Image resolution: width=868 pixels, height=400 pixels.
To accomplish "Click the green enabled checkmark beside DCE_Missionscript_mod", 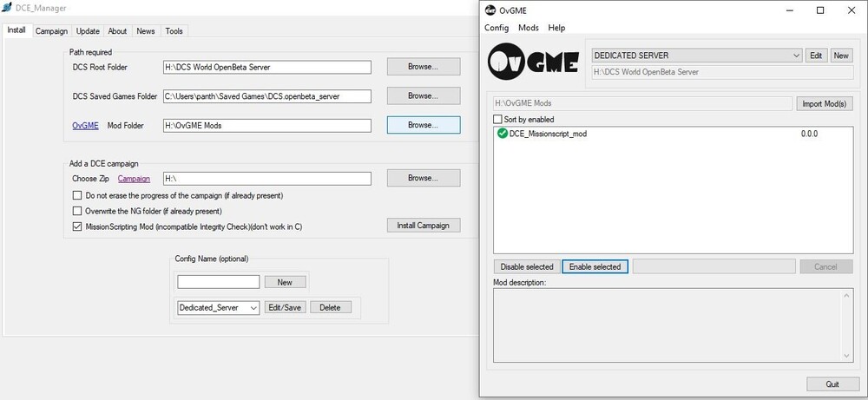I will pos(503,134).
